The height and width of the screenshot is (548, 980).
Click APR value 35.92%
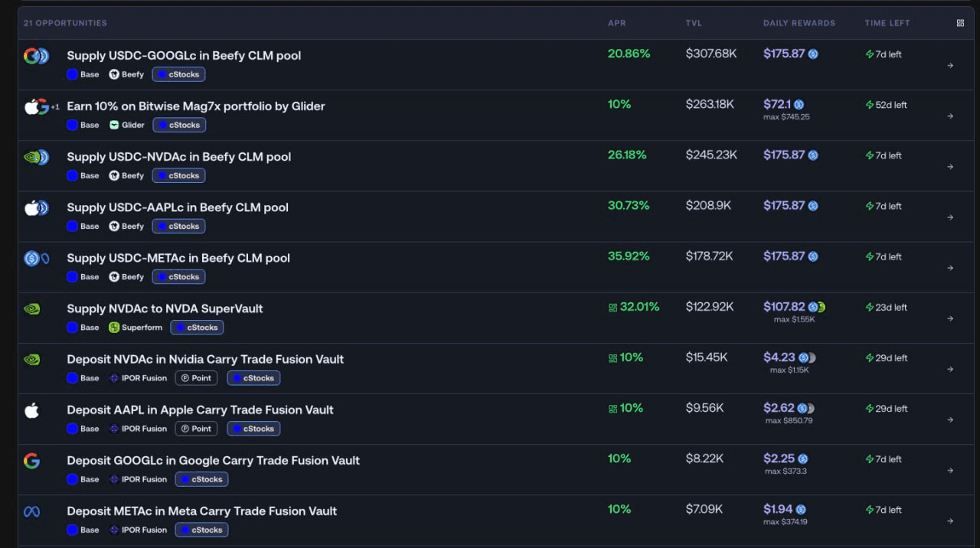coord(629,256)
